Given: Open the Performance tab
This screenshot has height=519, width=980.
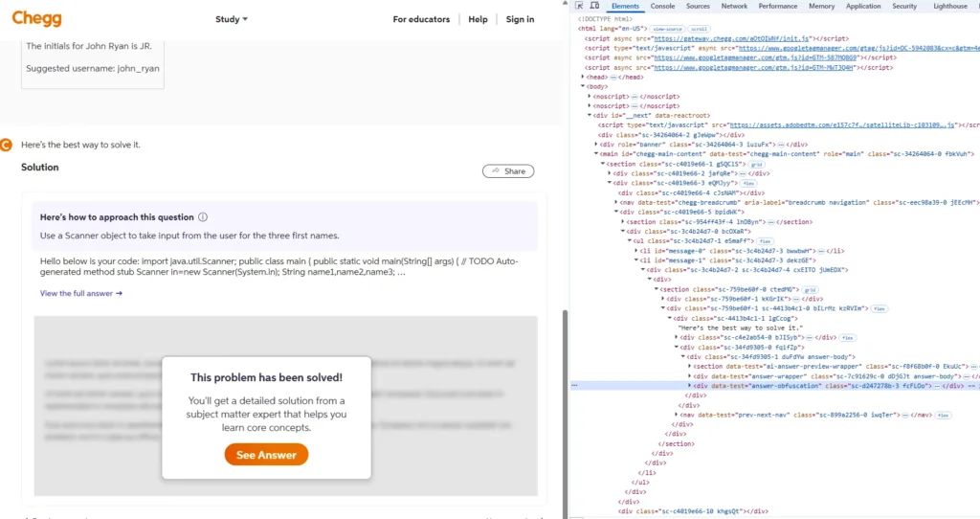Looking at the screenshot, I should (777, 6).
